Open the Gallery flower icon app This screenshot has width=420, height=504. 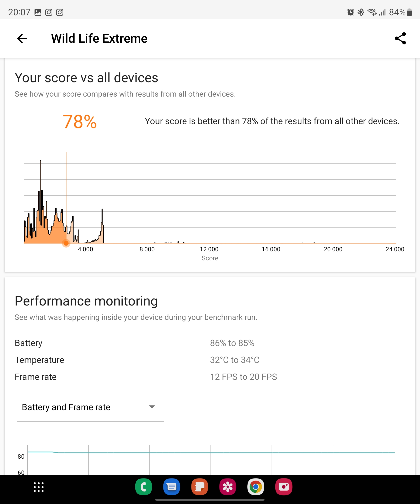pos(228,487)
